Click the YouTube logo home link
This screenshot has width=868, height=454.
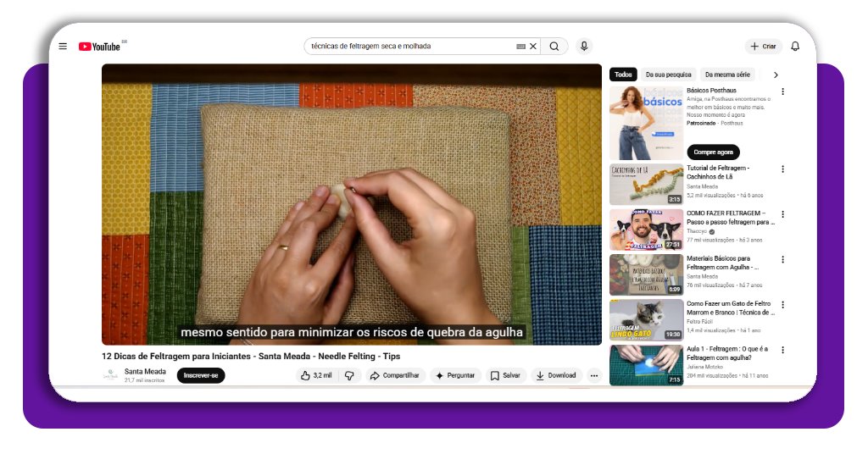click(x=101, y=47)
